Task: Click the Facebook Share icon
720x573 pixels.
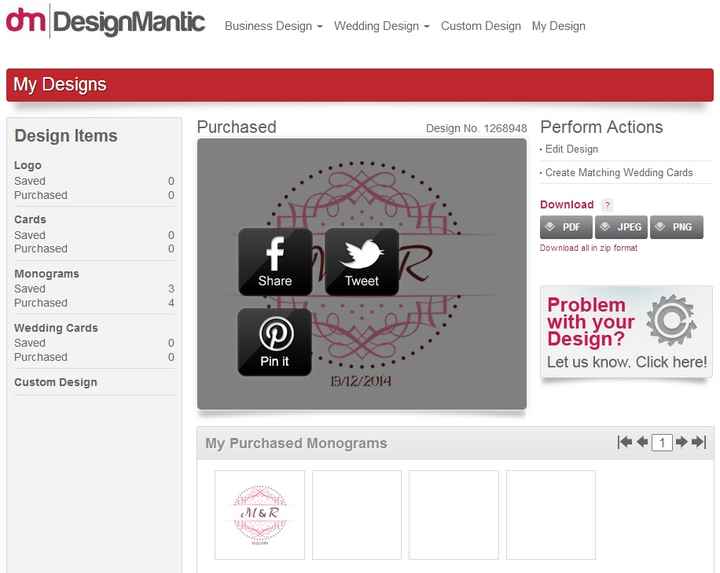Action: click(275, 262)
